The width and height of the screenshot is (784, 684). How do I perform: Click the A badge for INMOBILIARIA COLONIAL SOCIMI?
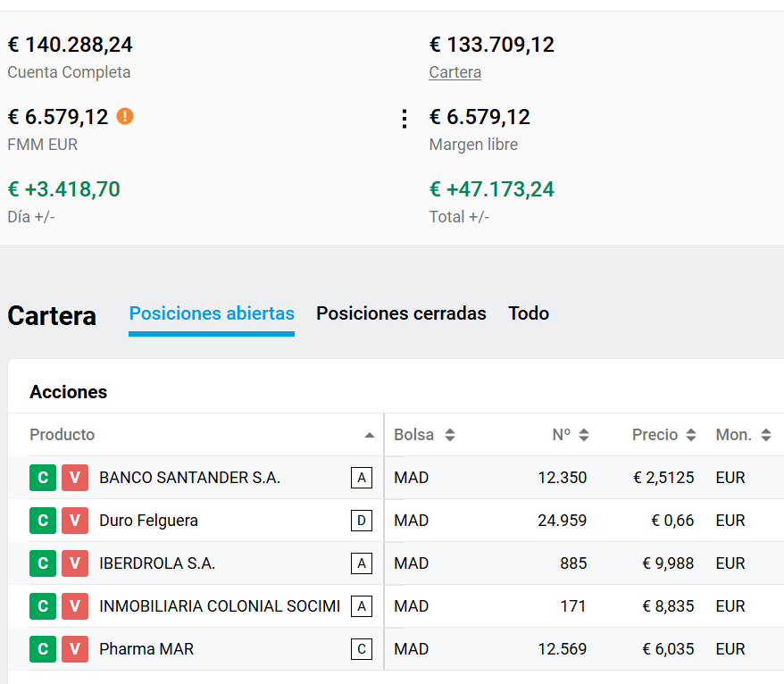coord(362,606)
